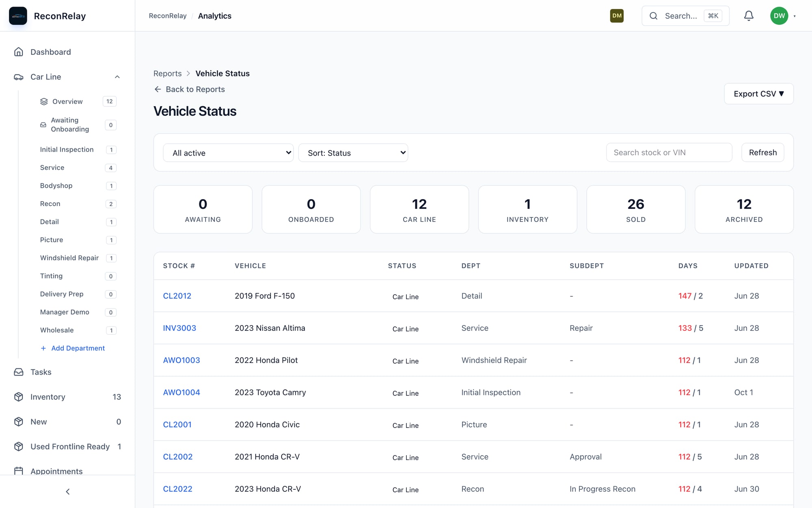Open stock CL2022 link
The width and height of the screenshot is (812, 508).
coord(178,489)
